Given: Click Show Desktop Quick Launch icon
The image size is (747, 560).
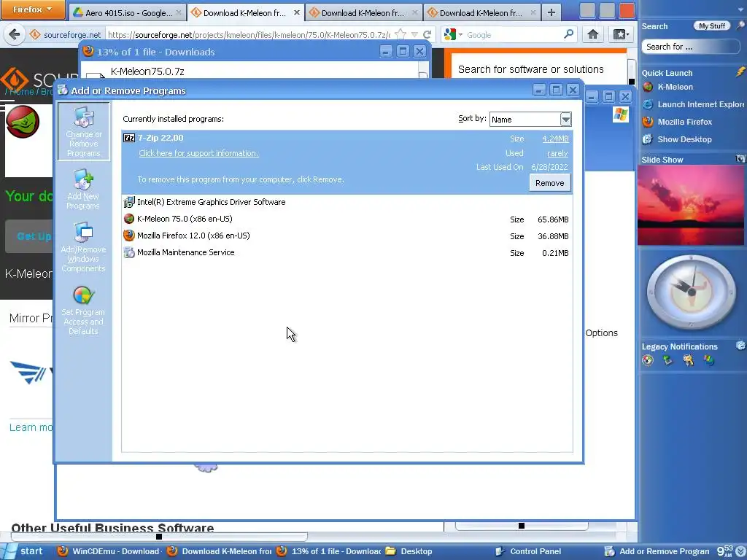Looking at the screenshot, I should click(648, 139).
